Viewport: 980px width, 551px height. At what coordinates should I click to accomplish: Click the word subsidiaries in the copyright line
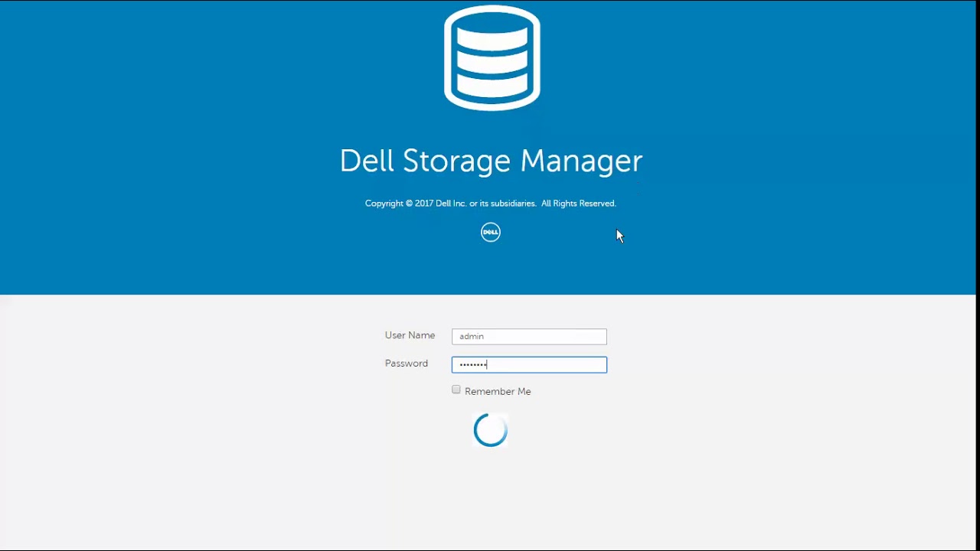coord(512,204)
